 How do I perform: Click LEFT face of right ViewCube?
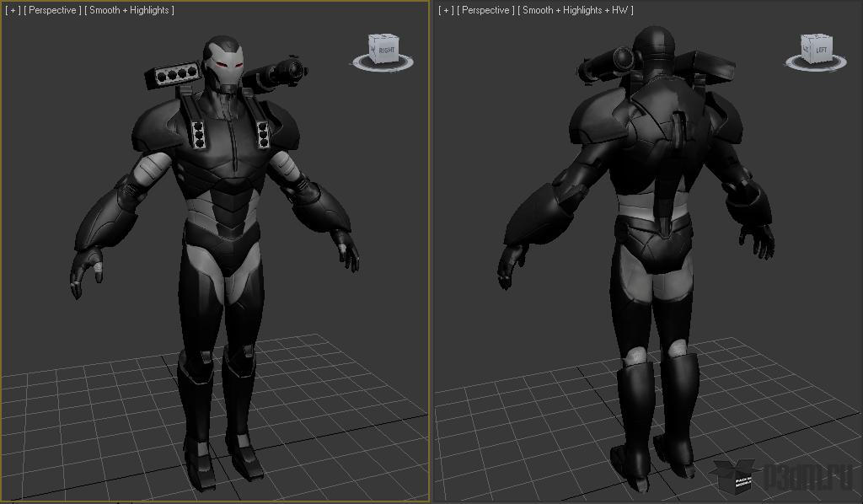point(821,51)
